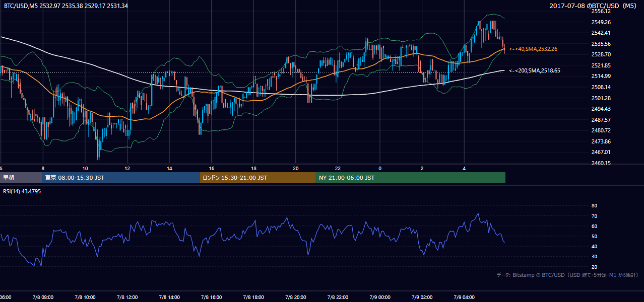Select hour label 12 under the price chart
The image size is (644, 302).
coord(127,168)
